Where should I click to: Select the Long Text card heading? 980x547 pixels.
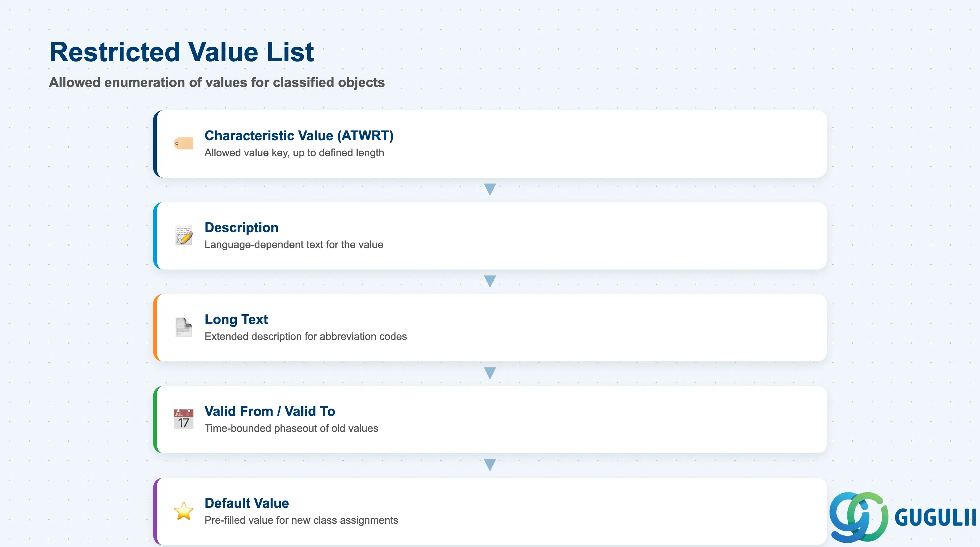point(236,319)
